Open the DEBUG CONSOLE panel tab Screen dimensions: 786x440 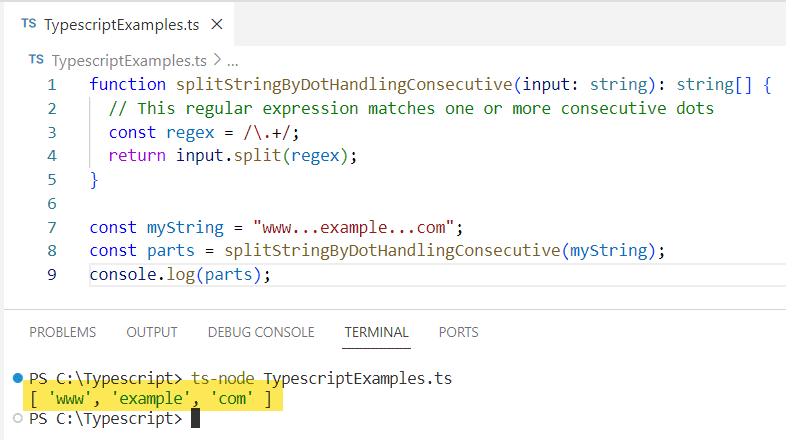tap(261, 332)
